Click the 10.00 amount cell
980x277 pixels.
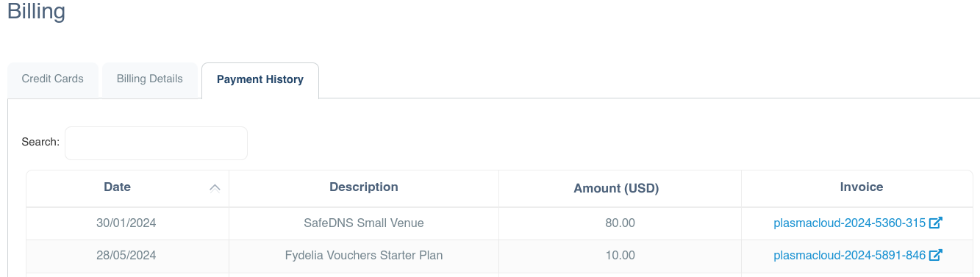[620, 256]
